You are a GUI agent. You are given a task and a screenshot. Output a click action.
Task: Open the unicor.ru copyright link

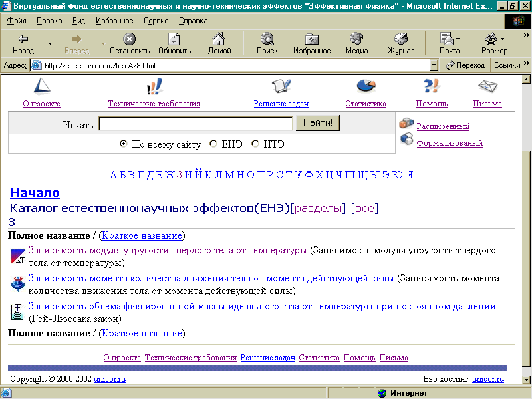pyautogui.click(x=110, y=379)
